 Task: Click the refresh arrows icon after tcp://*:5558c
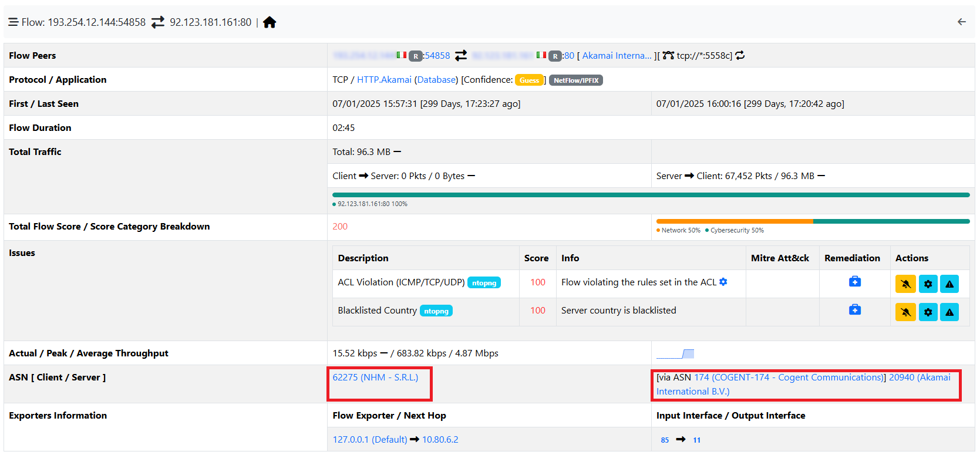click(740, 55)
